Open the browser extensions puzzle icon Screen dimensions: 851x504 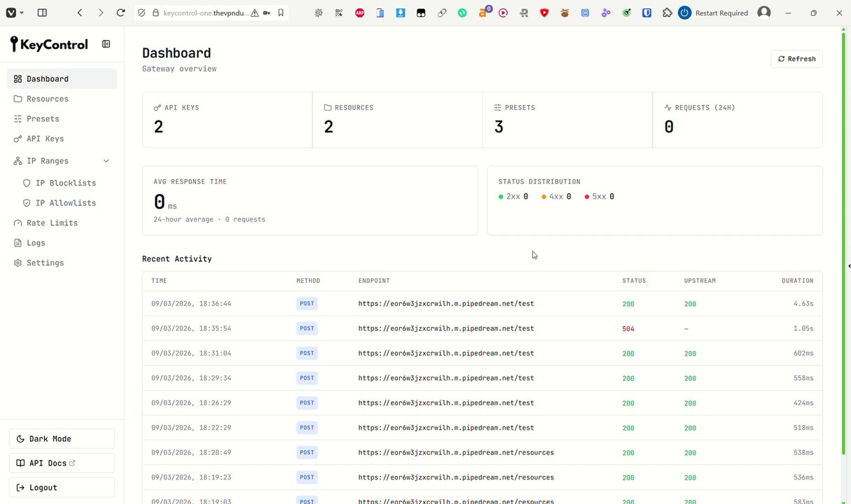coord(667,13)
